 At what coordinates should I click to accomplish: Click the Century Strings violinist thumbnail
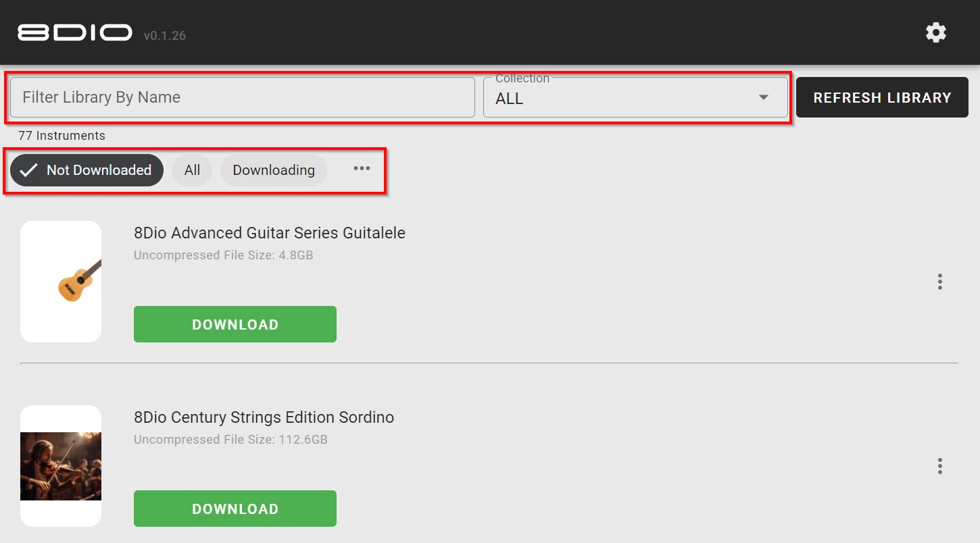point(61,466)
